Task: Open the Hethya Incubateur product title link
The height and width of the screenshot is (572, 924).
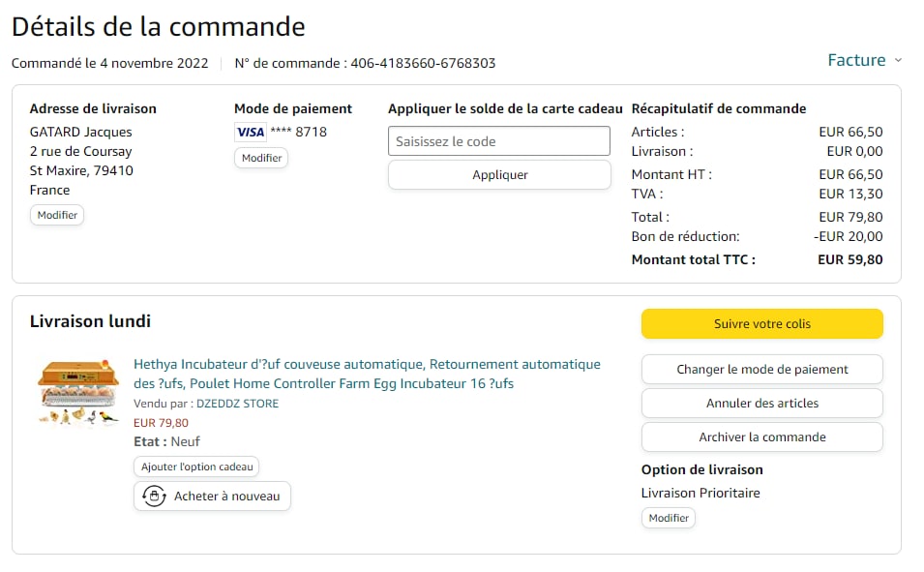Action: pos(367,374)
